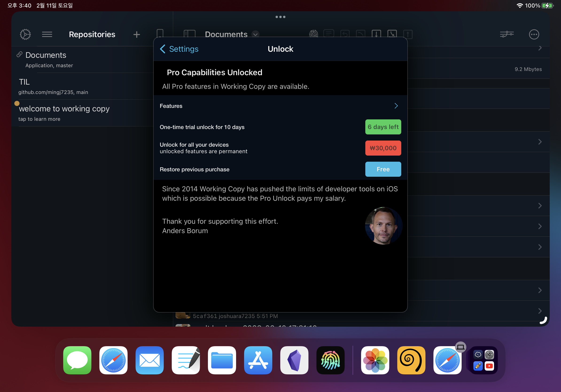561x392 pixels.
Task: Open App Store from the dock
Action: pyautogui.click(x=258, y=360)
